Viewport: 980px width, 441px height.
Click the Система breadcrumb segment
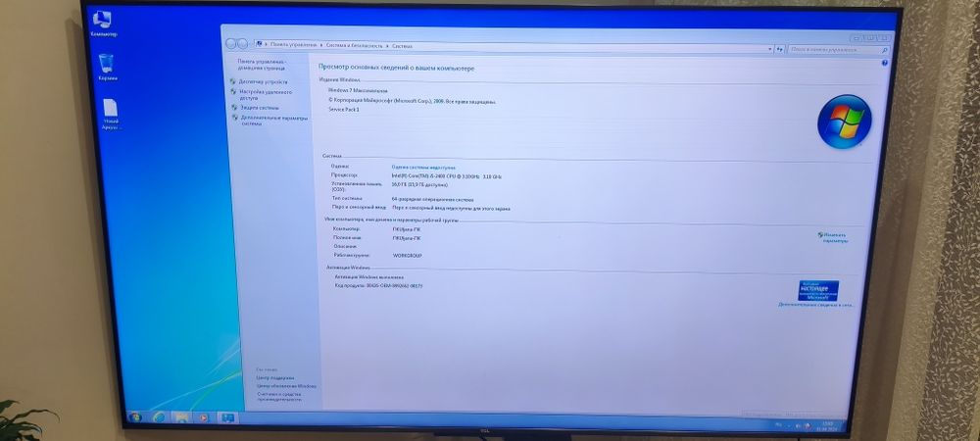coord(403,46)
